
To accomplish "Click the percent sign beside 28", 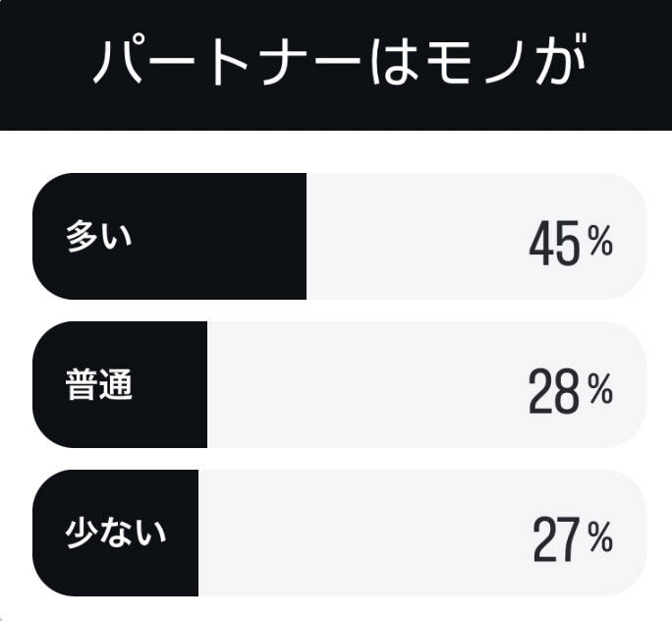I will [600, 390].
